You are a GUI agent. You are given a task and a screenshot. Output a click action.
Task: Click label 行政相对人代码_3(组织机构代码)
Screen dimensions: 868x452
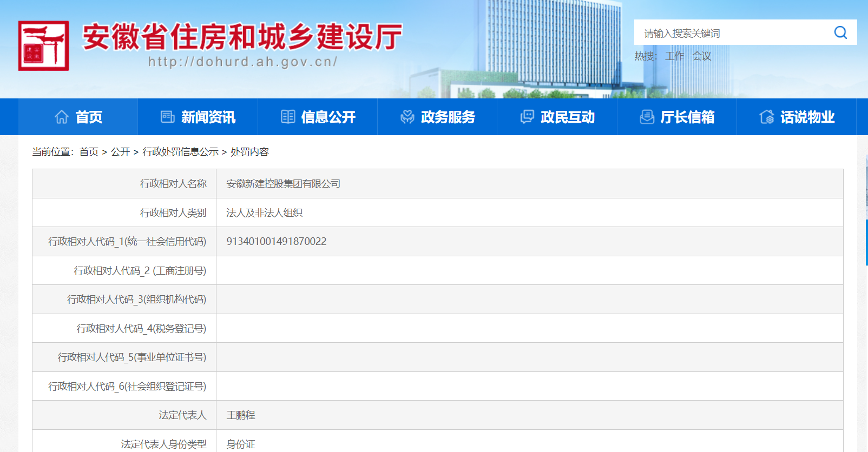coord(136,300)
